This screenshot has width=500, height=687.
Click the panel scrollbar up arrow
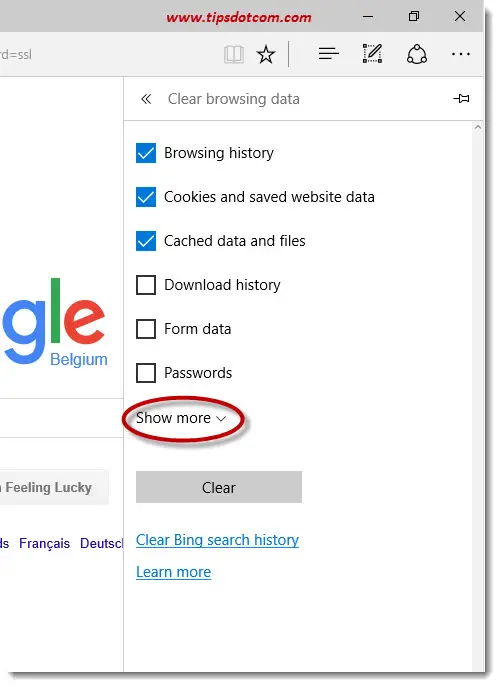(478, 127)
